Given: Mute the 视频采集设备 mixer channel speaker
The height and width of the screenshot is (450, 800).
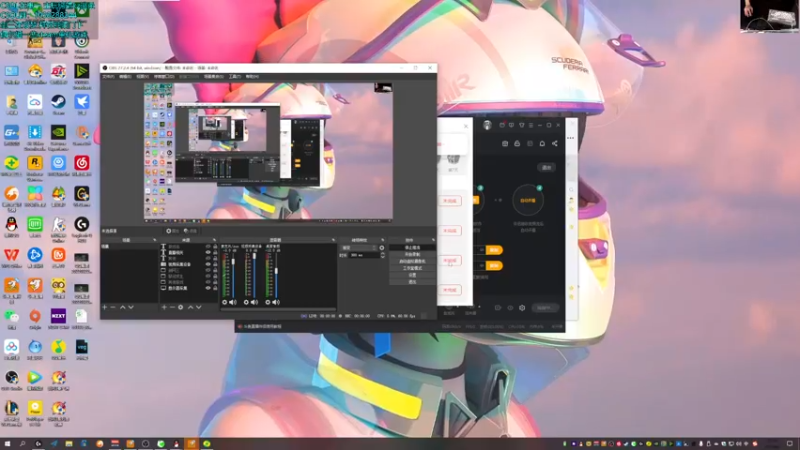Looking at the screenshot, I should [x=255, y=302].
